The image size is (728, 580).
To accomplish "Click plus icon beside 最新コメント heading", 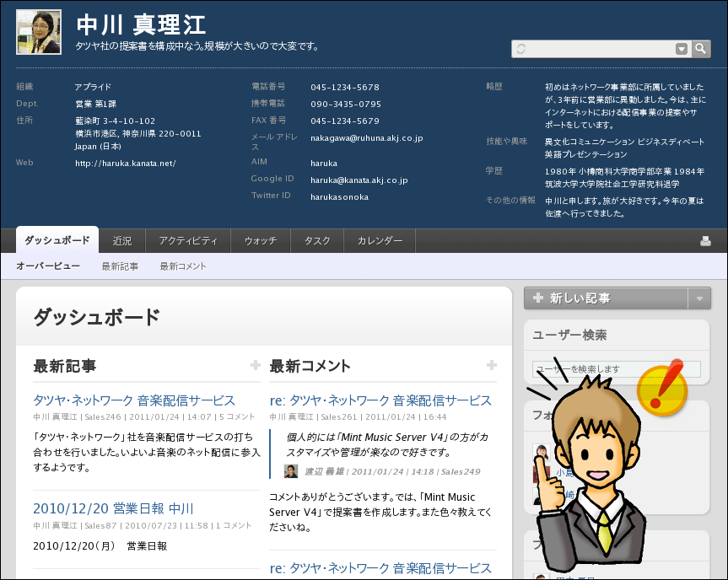I will click(x=492, y=365).
